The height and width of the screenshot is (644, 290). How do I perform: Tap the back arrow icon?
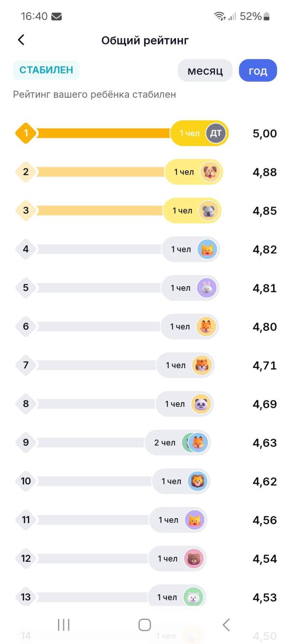pyautogui.click(x=21, y=40)
